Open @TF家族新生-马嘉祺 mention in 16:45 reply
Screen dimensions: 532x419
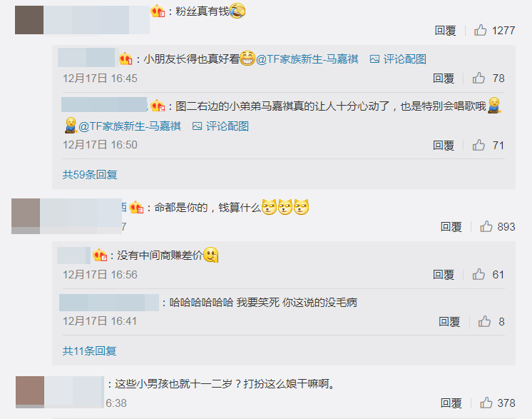[x=307, y=59]
